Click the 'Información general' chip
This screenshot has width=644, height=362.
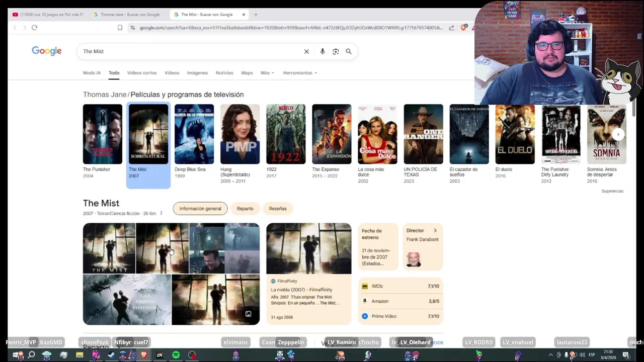(x=200, y=209)
